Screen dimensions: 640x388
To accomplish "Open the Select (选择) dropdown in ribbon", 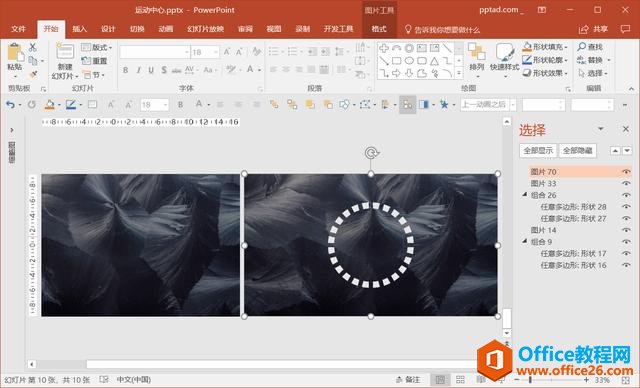I will [x=594, y=73].
